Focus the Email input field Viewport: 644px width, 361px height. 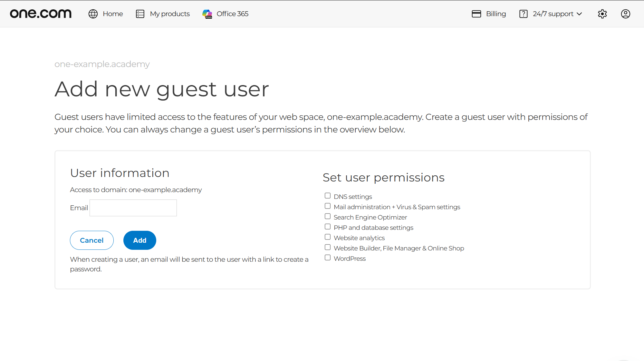(x=133, y=208)
